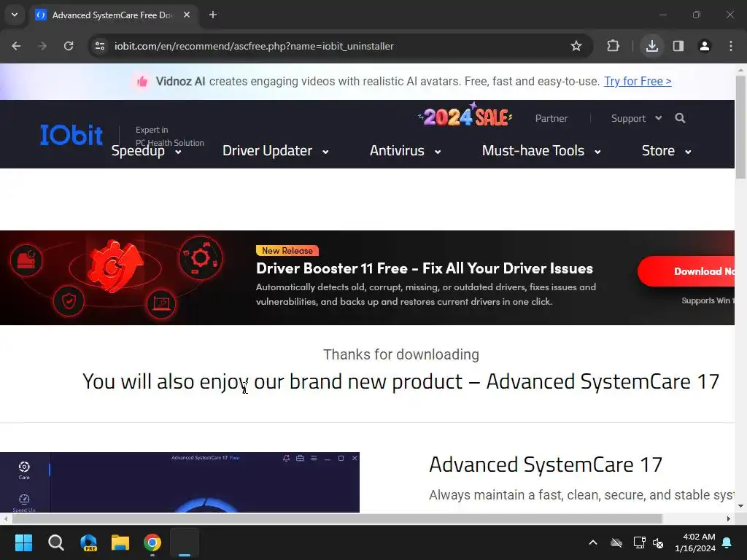747x560 pixels.
Task: Click the vertical page scrollbar
Action: pyautogui.click(x=740, y=127)
